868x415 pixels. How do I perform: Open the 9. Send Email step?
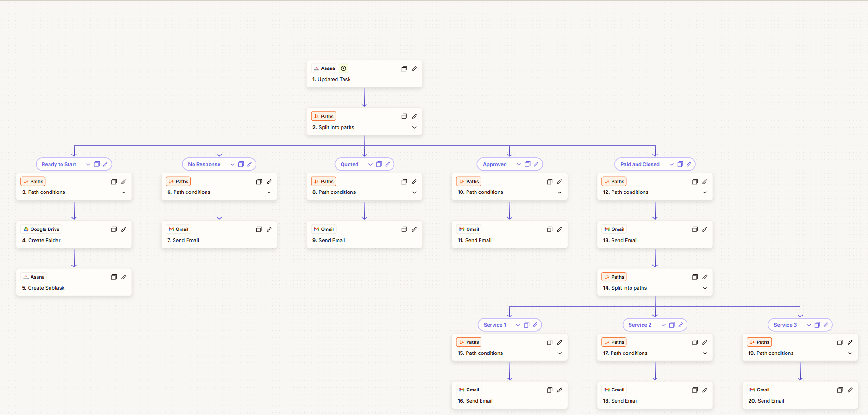pos(364,235)
